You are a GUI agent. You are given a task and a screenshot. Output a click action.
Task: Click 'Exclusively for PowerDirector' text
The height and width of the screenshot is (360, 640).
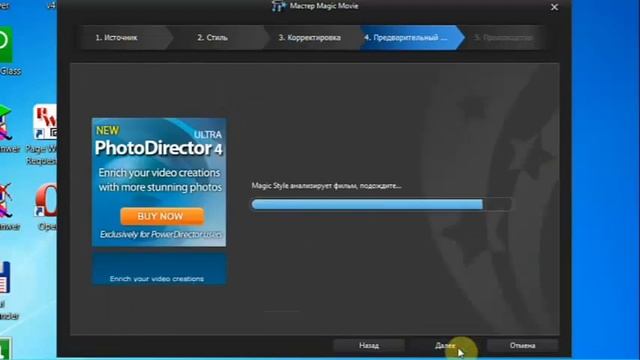click(161, 235)
